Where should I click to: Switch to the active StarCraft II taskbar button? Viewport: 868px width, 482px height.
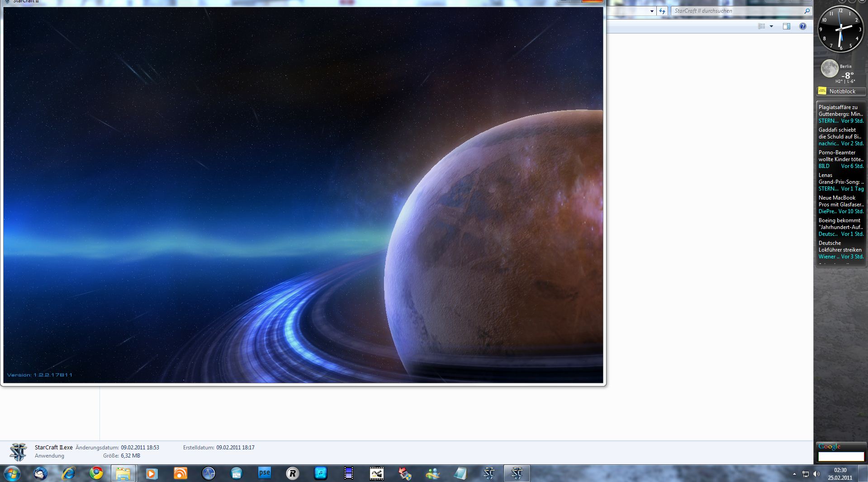tap(517, 473)
